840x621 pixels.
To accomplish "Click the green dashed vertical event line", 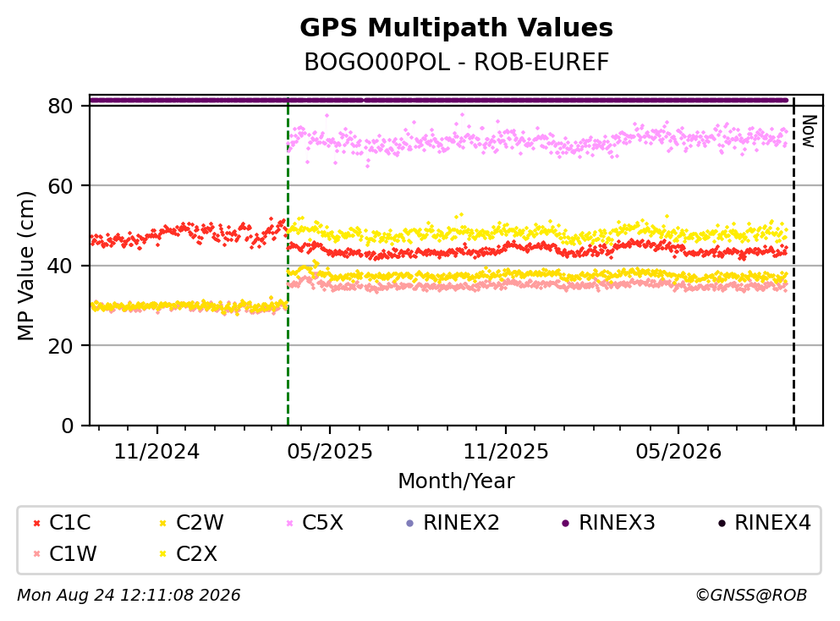I will (288, 262).
